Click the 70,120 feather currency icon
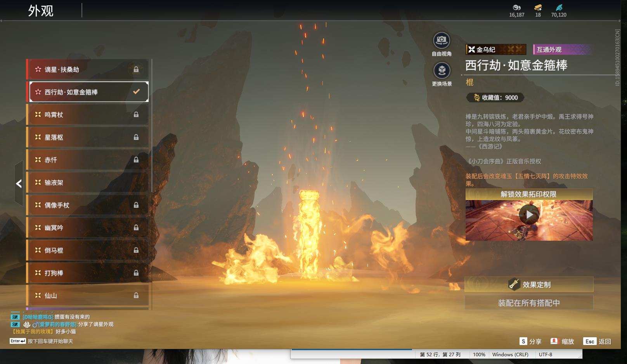The width and height of the screenshot is (627, 364). coord(559,7)
